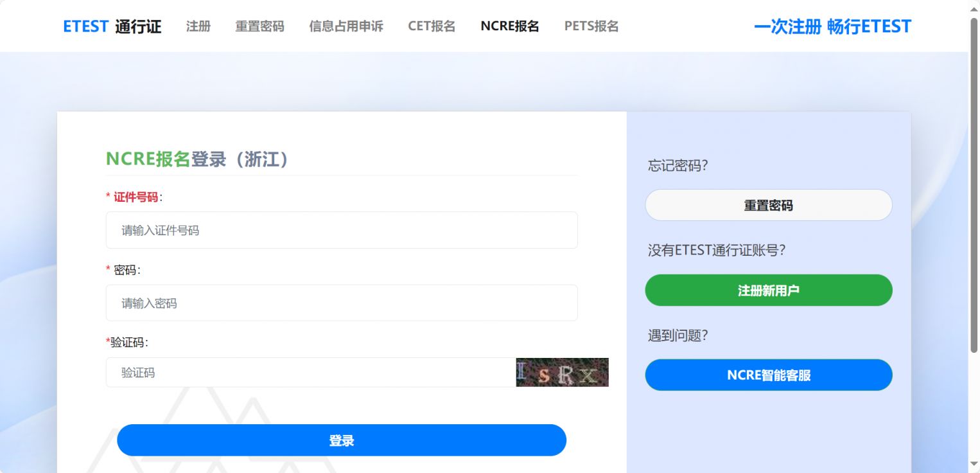Viewport: 980px width, 473px height.
Task: Open the 注册 menu item
Action: 198,26
